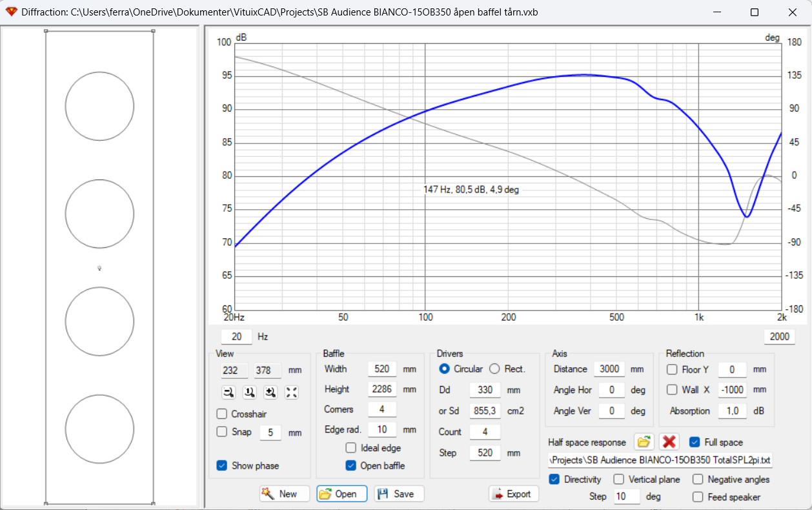Click the zoom 1:1 magnifier icon
The height and width of the screenshot is (510, 812).
249,392
